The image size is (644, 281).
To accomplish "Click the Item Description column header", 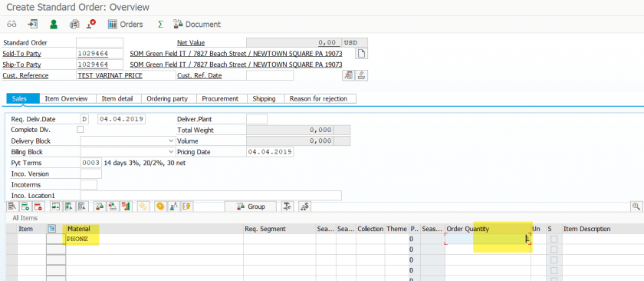I will point(603,229).
